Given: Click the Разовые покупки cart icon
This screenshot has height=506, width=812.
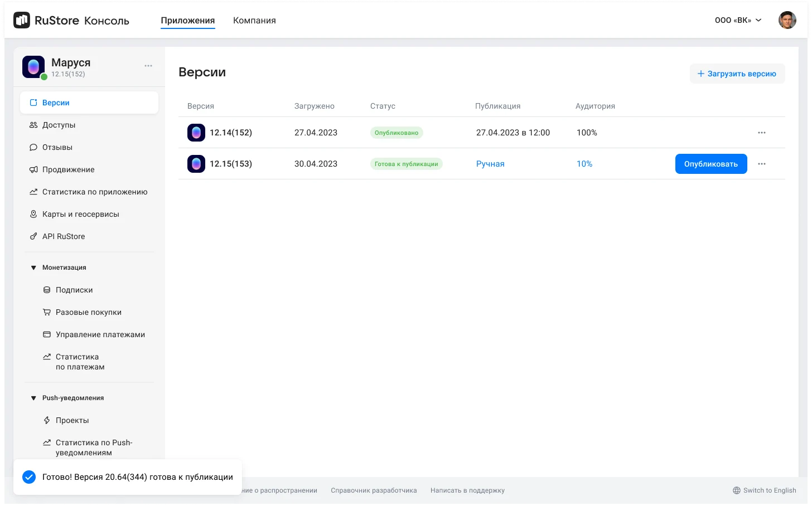Looking at the screenshot, I should pos(47,312).
